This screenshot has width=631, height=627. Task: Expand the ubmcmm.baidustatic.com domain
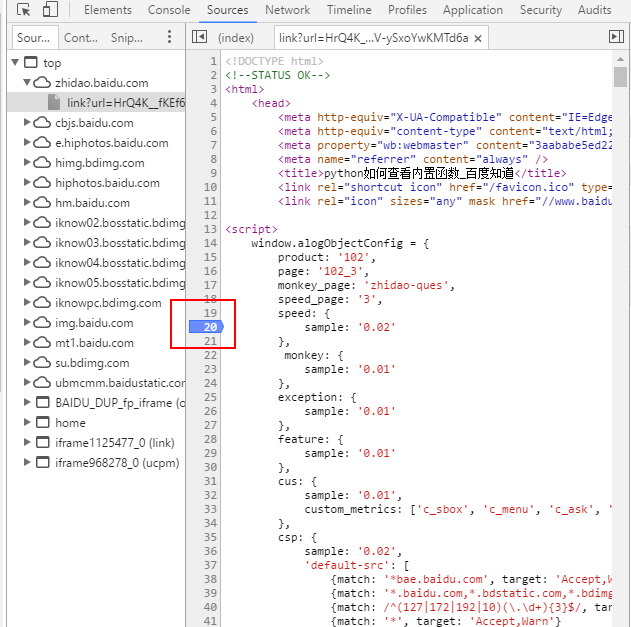[27, 382]
